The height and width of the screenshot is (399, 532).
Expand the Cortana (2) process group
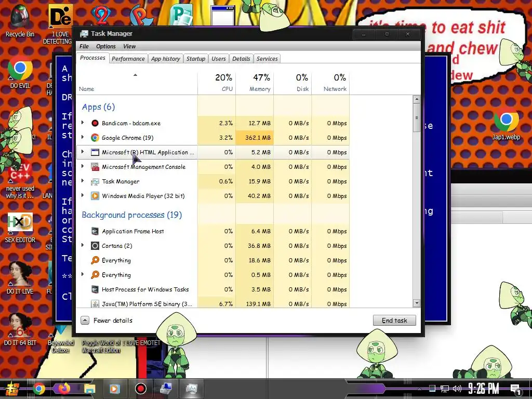(83, 245)
